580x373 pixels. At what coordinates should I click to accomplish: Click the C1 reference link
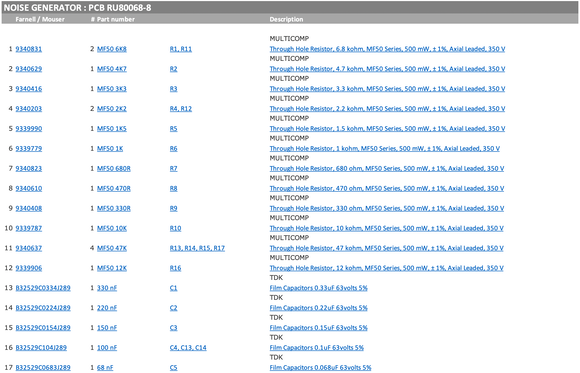[173, 289]
